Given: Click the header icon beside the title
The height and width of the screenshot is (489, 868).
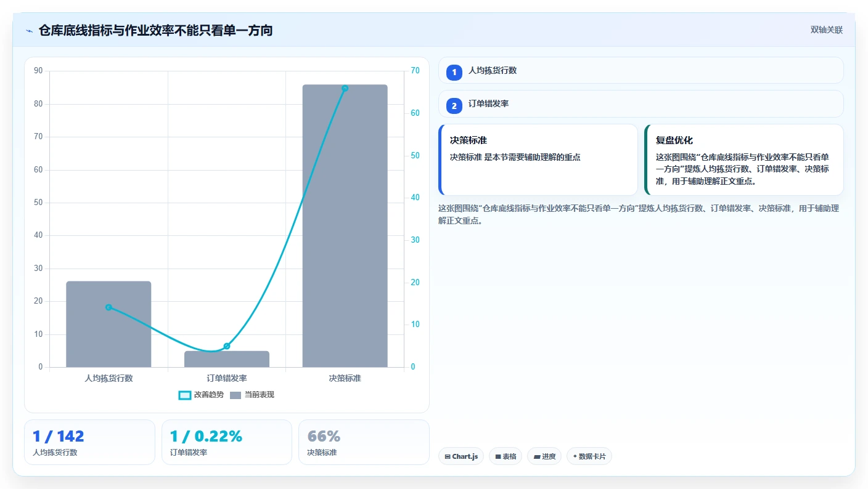Looking at the screenshot, I should pyautogui.click(x=29, y=31).
